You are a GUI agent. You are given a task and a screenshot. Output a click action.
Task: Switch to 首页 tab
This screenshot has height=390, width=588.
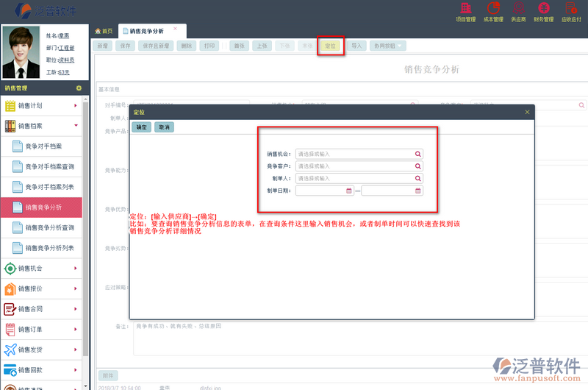click(x=104, y=31)
